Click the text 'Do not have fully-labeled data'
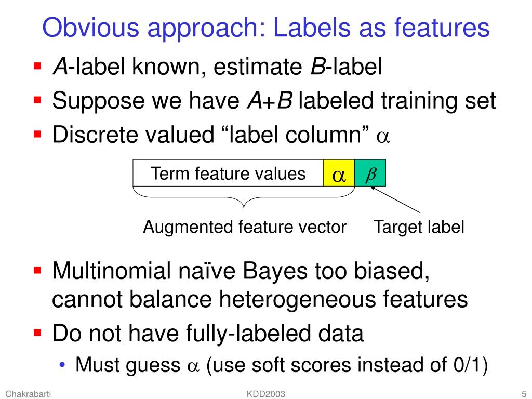The height and width of the screenshot is (399, 532). 208,333
